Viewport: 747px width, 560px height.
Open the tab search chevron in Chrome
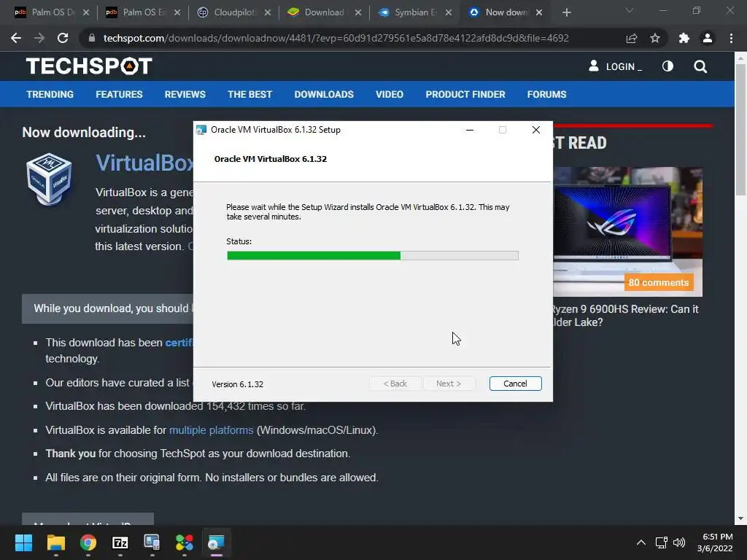[630, 10]
